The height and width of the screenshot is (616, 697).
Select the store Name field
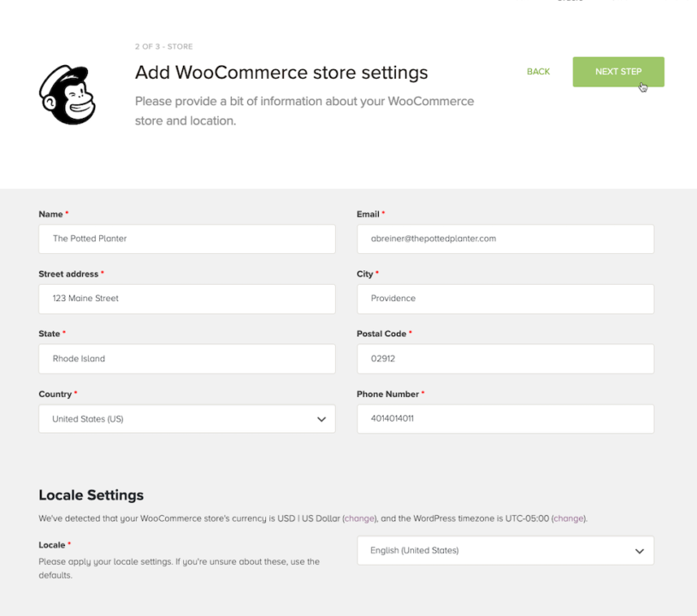(186, 239)
